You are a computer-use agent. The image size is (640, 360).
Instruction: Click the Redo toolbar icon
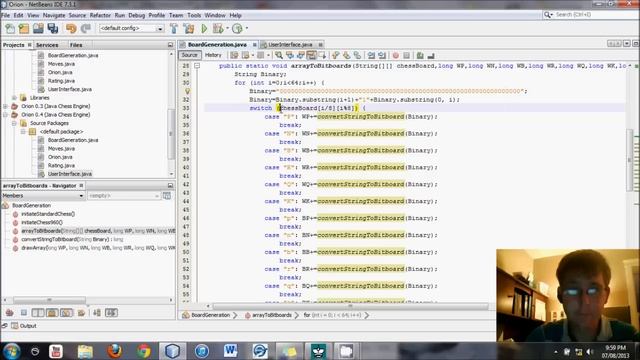tap(85, 28)
